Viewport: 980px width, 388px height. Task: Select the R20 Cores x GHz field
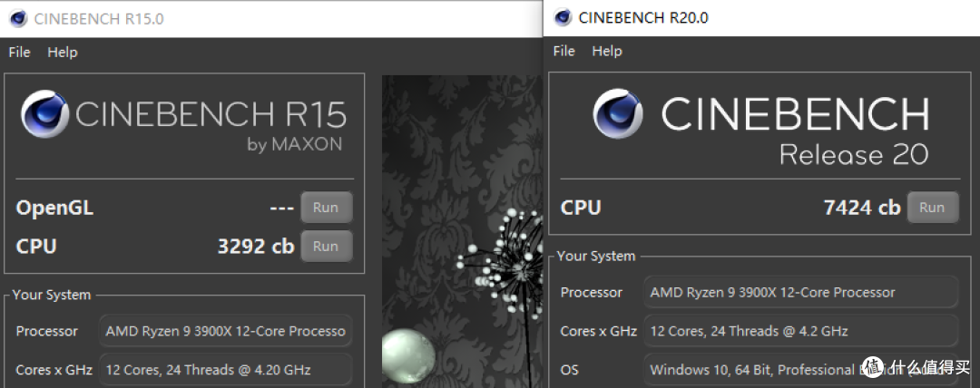[800, 331]
